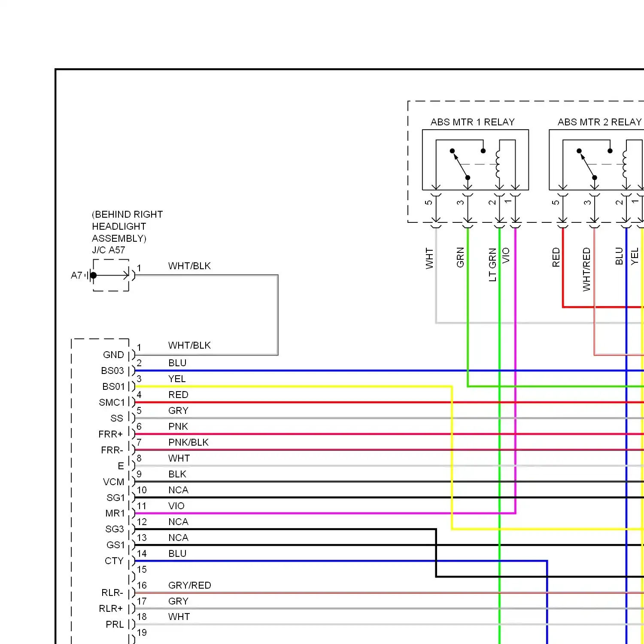
Task: Select the BLK wire label at pin 9
Action: point(177,474)
